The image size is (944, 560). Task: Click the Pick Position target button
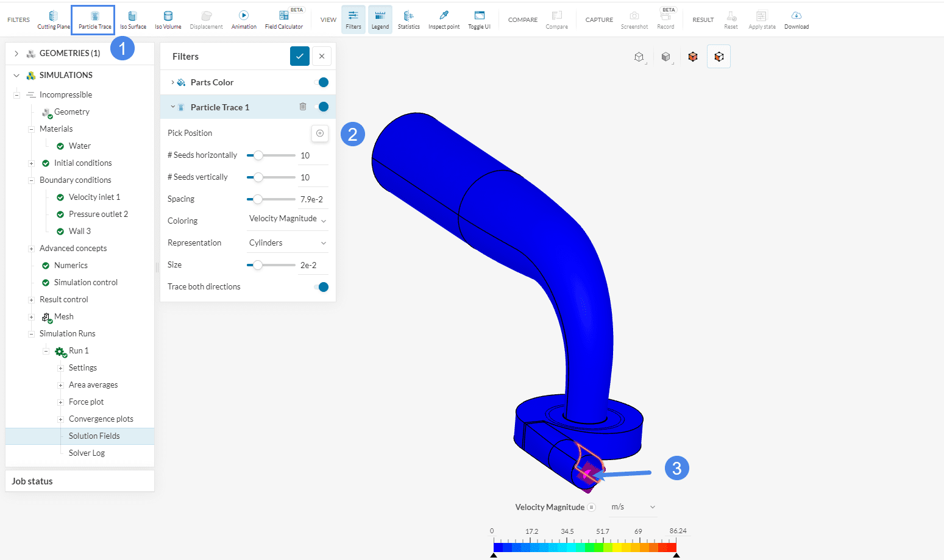(x=320, y=133)
